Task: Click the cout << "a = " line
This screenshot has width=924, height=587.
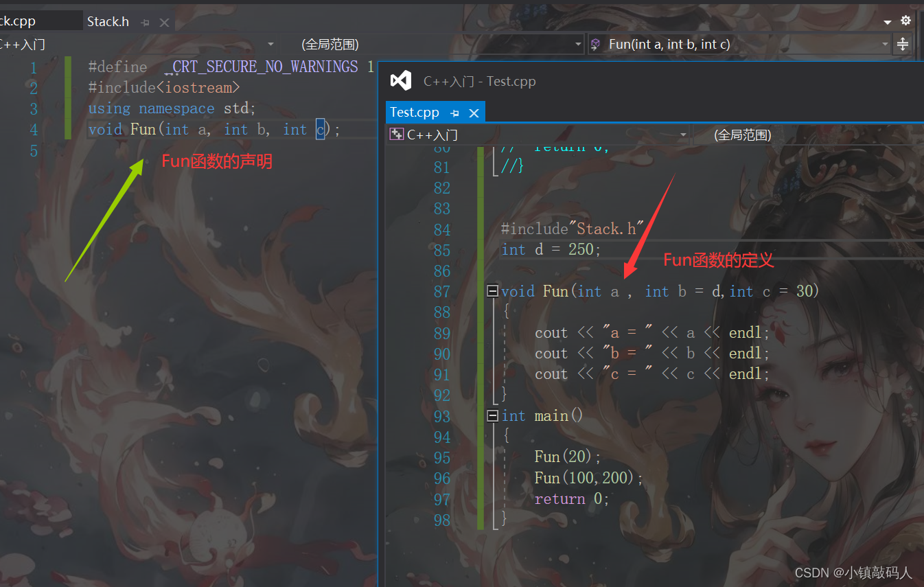Action: click(x=653, y=333)
